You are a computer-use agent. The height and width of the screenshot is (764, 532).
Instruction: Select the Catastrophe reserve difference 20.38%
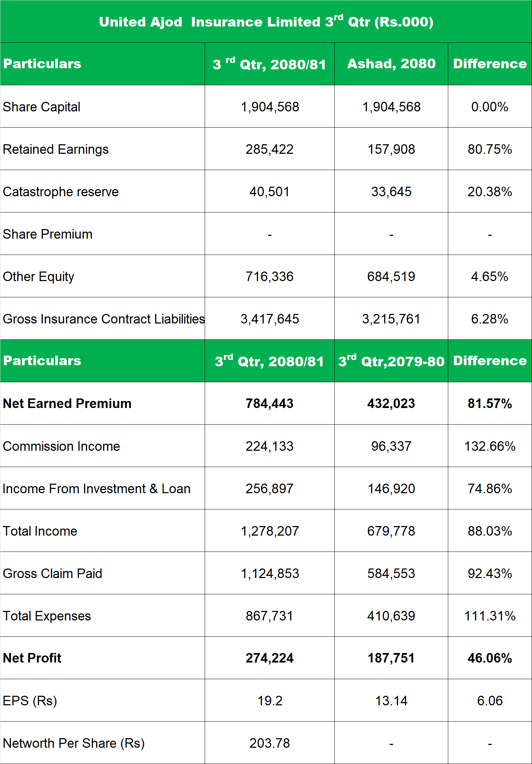490,192
